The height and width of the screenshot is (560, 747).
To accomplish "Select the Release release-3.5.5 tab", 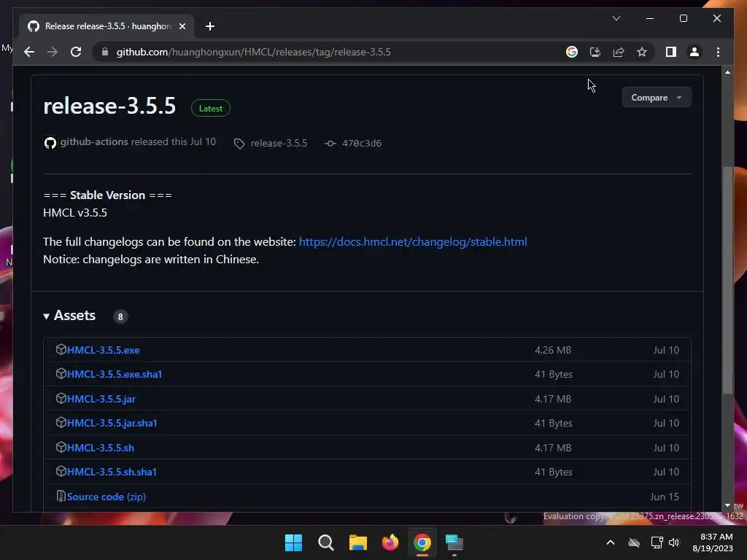I will click(107, 26).
